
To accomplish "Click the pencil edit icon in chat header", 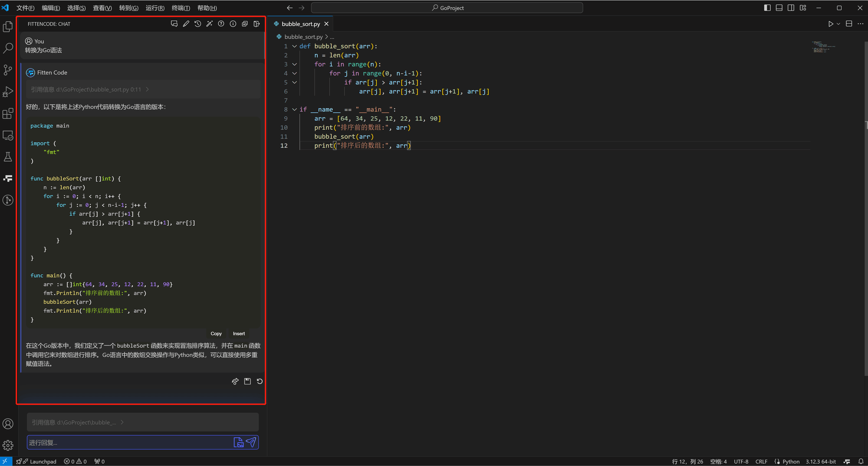I will tap(186, 24).
